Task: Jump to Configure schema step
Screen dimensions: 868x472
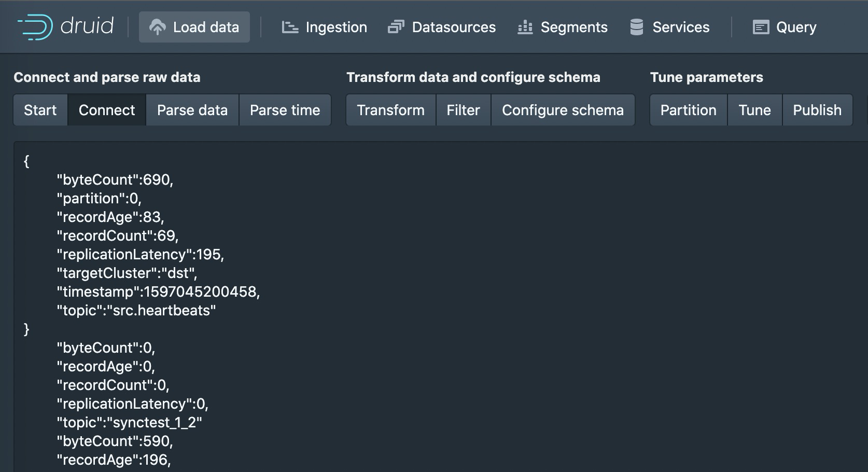Action: tap(563, 110)
